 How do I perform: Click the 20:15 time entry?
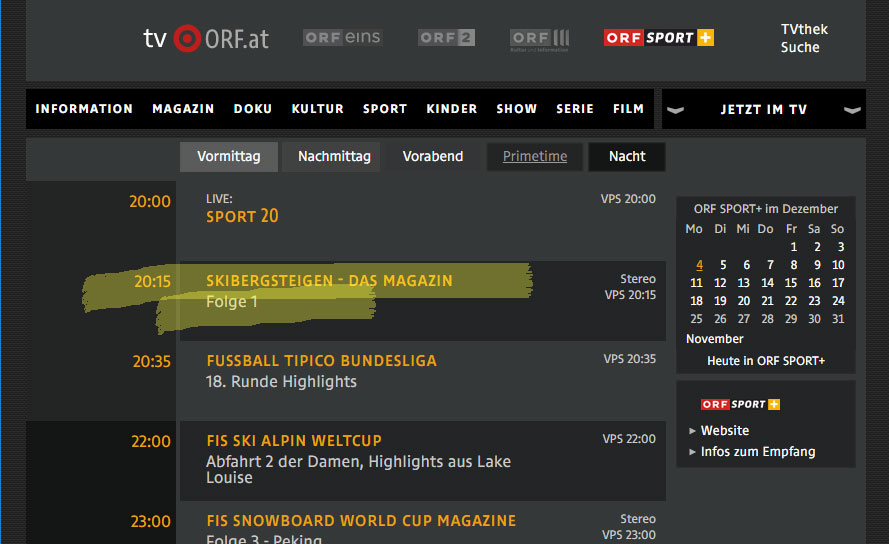pyautogui.click(x=152, y=281)
